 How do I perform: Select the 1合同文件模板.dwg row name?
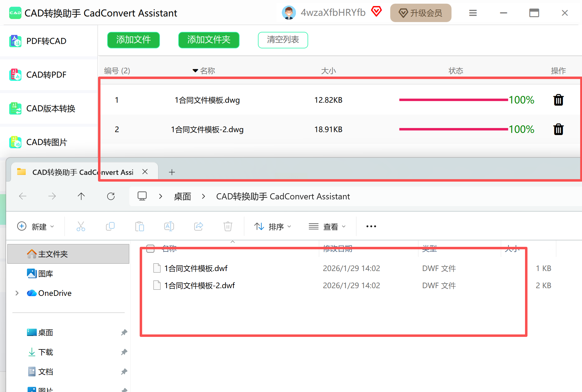click(x=207, y=100)
